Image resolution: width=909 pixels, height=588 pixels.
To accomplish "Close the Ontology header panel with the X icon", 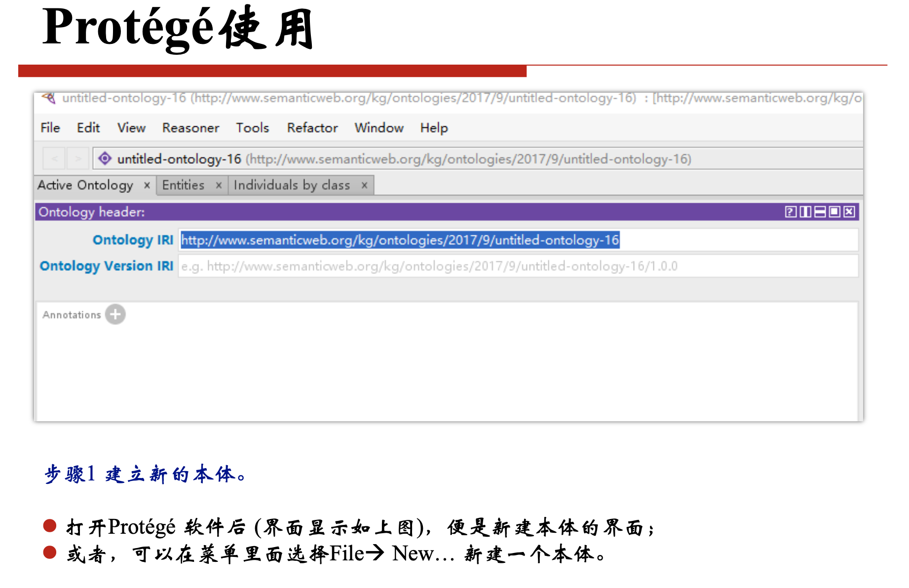I will tap(850, 212).
